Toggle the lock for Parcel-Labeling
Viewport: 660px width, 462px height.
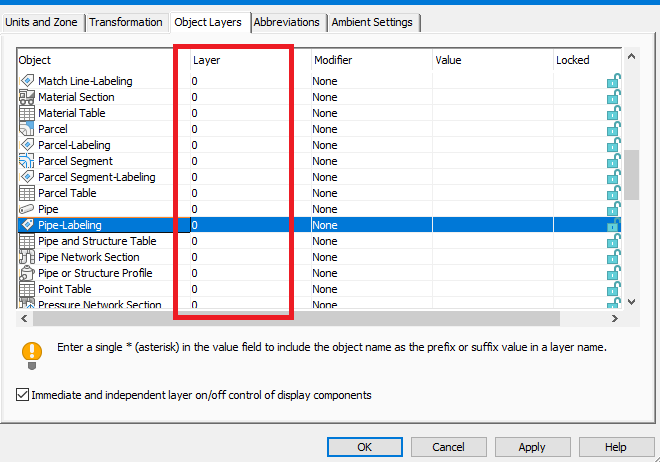coord(613,145)
